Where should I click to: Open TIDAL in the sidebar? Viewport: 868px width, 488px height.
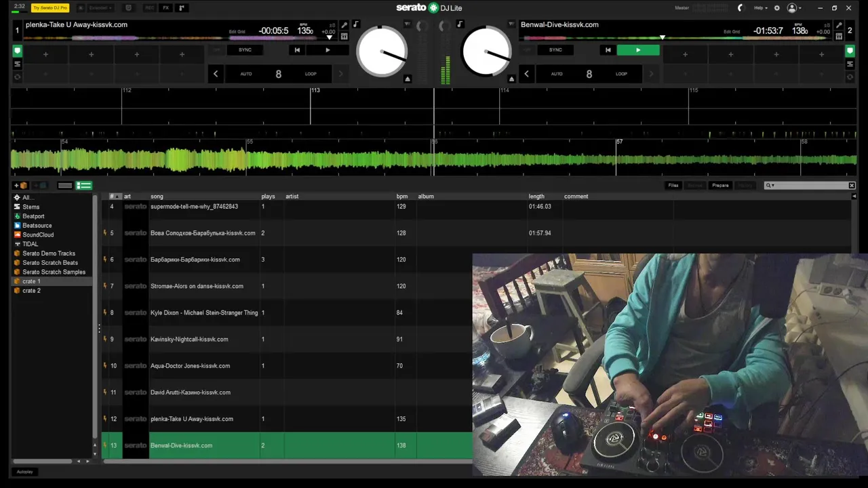pyautogui.click(x=31, y=244)
